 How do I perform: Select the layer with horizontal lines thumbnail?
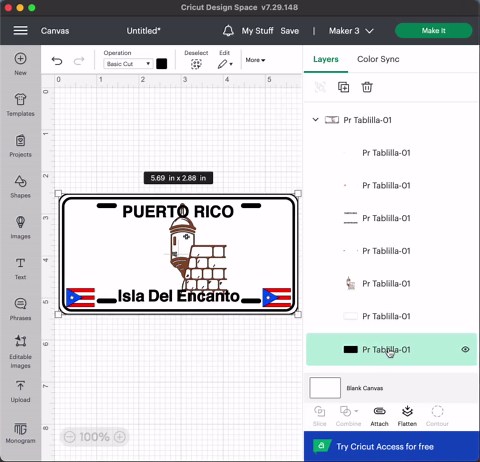coord(392,218)
